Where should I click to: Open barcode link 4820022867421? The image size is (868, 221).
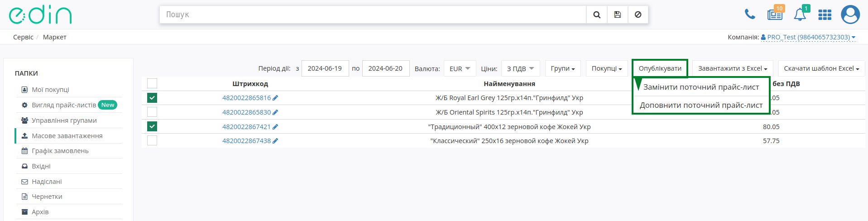coord(246,127)
